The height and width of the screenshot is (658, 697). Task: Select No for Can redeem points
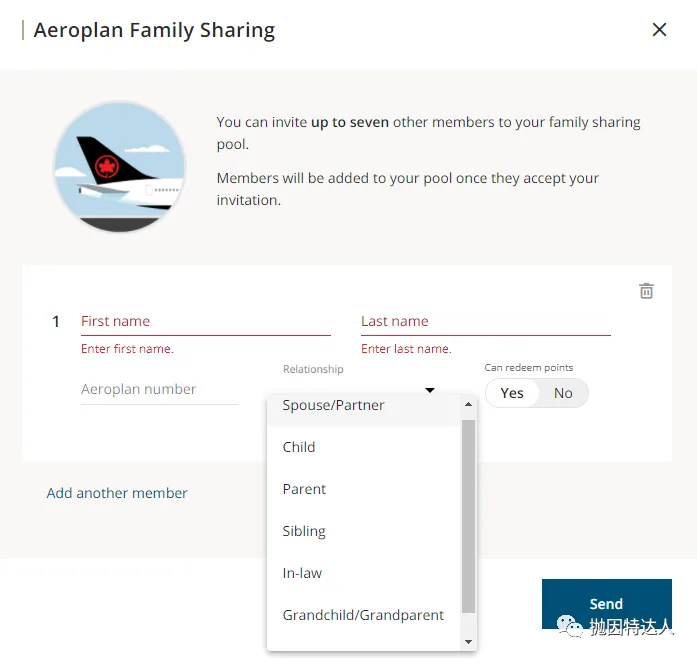pos(563,393)
